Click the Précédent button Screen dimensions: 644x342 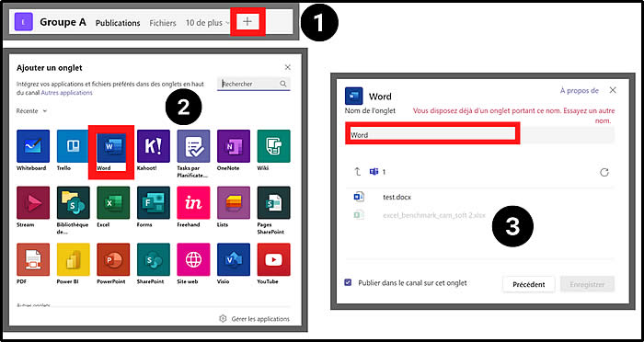pos(529,284)
